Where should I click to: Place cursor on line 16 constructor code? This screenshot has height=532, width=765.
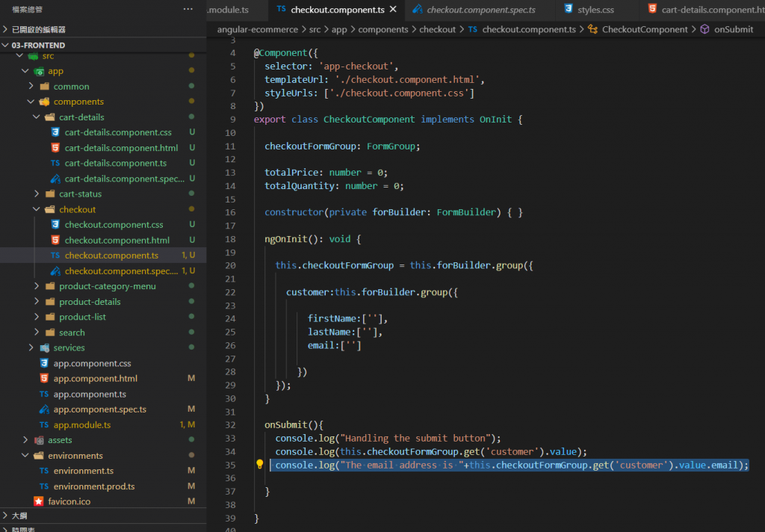(x=393, y=212)
